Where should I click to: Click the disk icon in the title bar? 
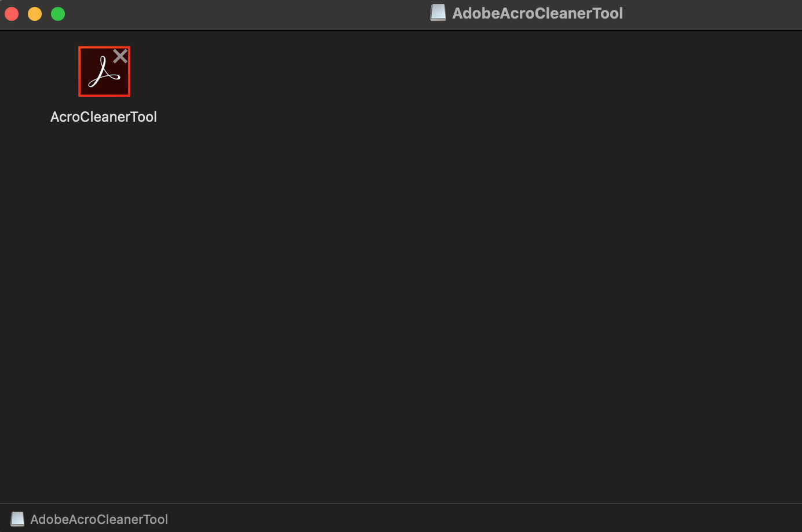(438, 13)
